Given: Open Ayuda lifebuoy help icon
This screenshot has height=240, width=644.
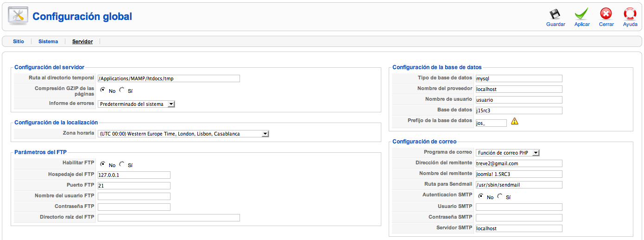Looking at the screenshot, I should click(630, 14).
